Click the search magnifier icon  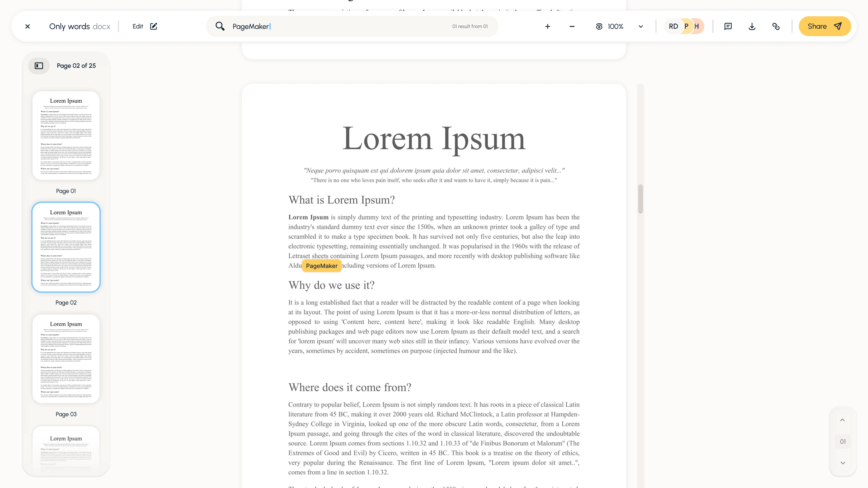click(x=220, y=26)
